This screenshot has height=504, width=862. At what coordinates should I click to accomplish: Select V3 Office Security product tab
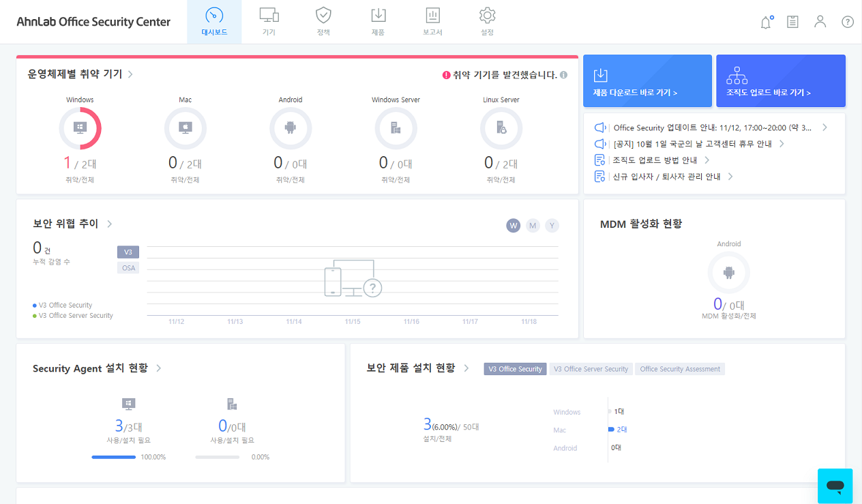click(516, 369)
